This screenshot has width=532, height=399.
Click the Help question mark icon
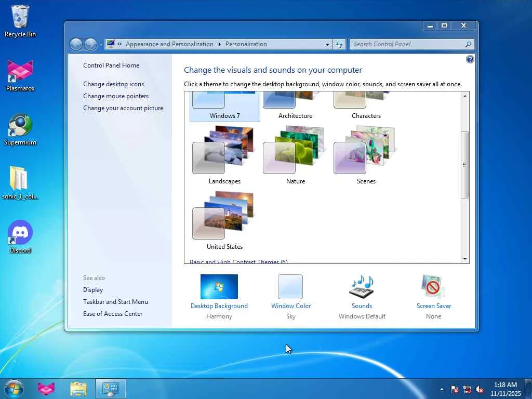[470, 59]
